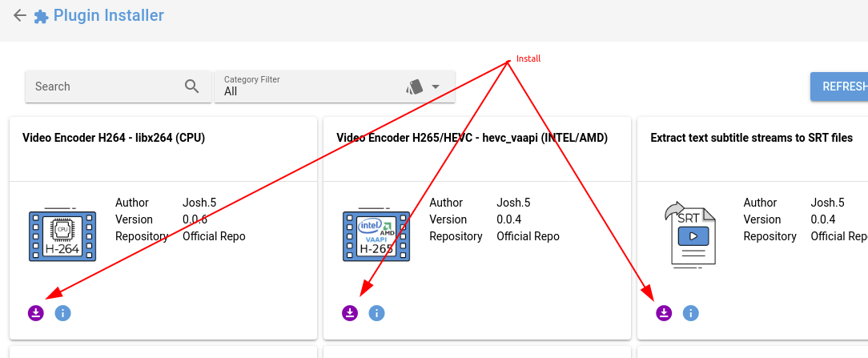The image size is (868, 358).
Task: Click version value 0.0.6 on H264 card
Action: 195,219
